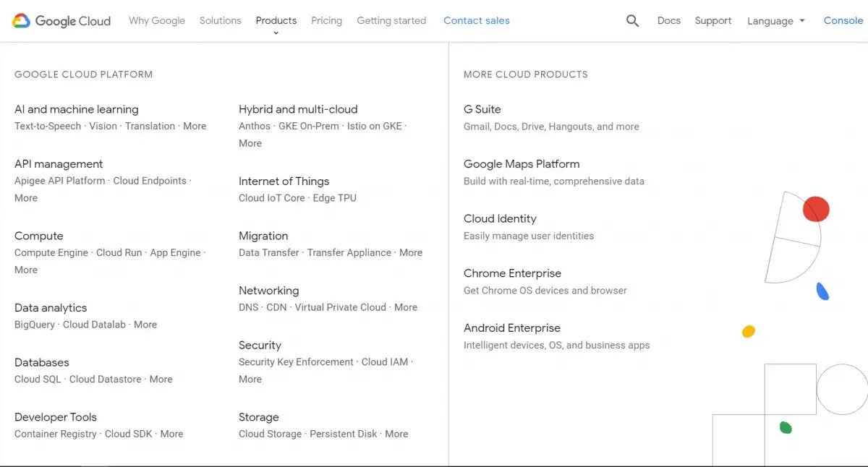The image size is (868, 467).
Task: Show More under Data analytics
Action: click(x=145, y=325)
